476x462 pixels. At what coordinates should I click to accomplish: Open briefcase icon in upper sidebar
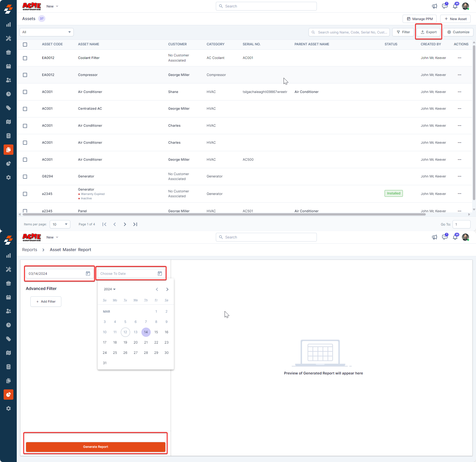coord(8,53)
